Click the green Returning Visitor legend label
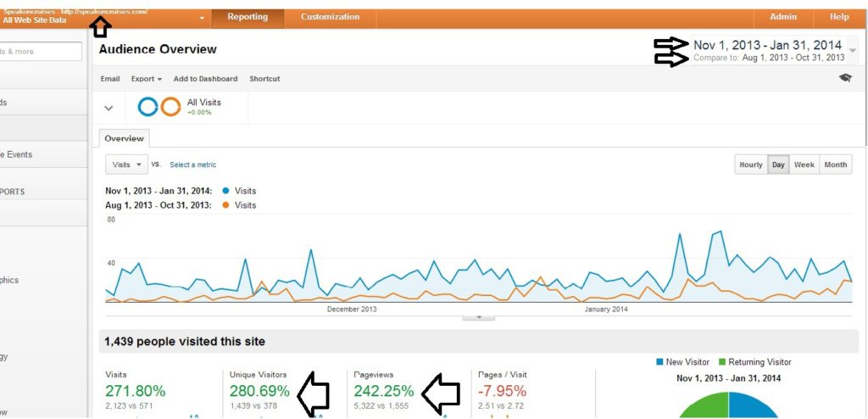This screenshot has width=868, height=419. pos(759,362)
